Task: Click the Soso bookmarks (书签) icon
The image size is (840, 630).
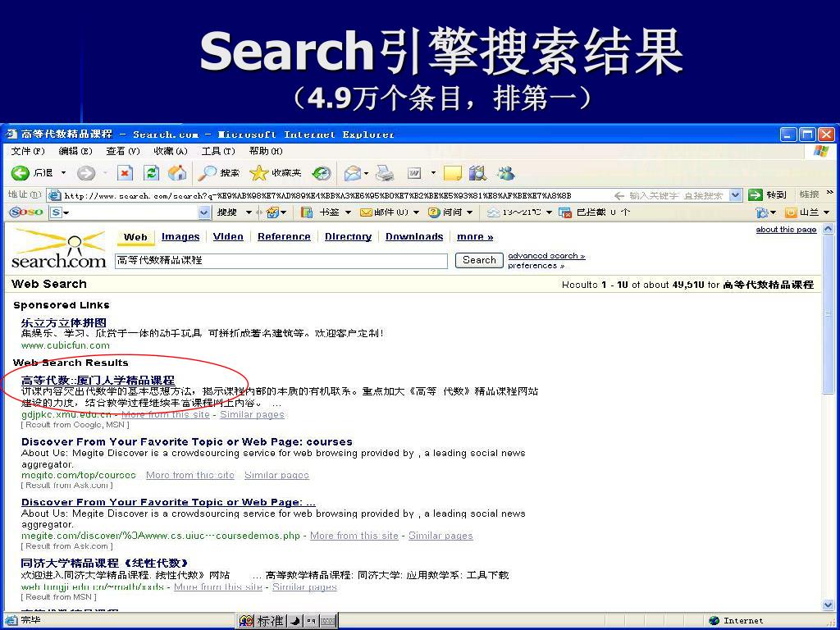Action: coord(307,212)
